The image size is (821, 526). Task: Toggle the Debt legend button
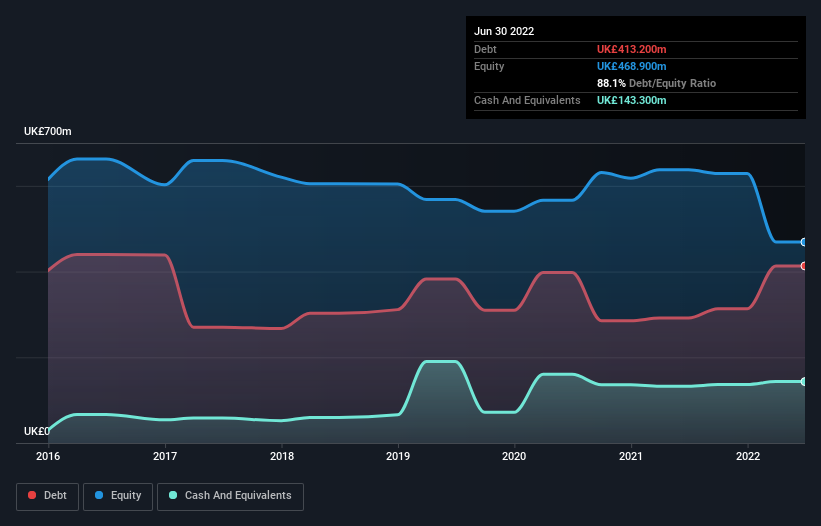pos(47,496)
